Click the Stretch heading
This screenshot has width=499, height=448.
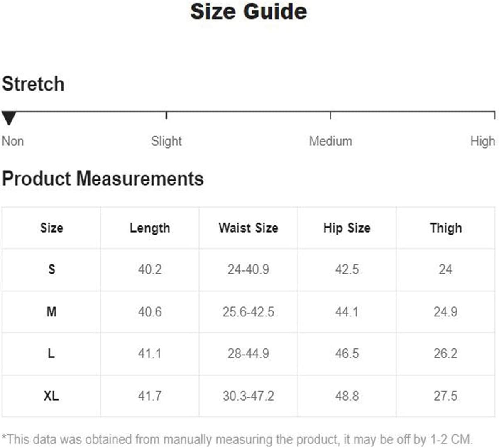coord(33,84)
